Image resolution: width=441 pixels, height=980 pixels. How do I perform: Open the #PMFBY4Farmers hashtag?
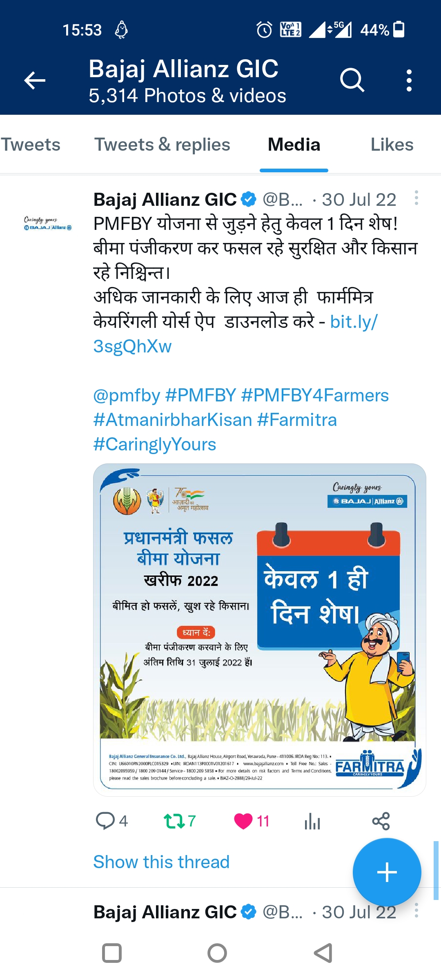[315, 395]
